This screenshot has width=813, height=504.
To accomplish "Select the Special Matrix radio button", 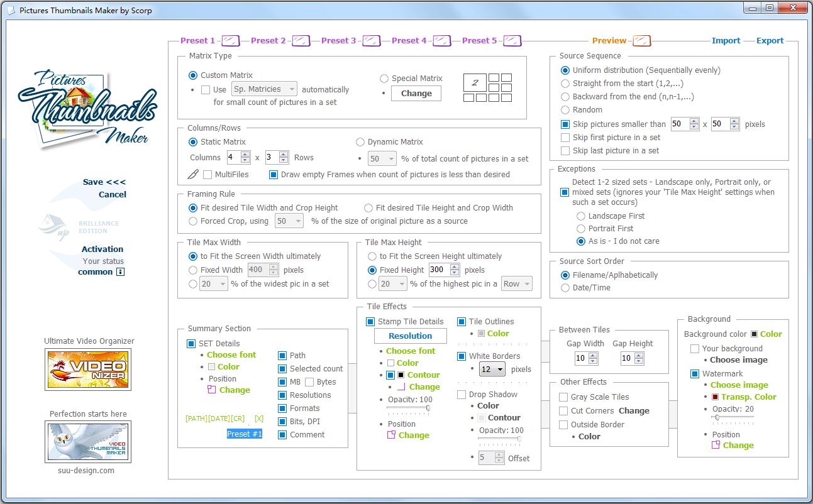I will point(384,79).
